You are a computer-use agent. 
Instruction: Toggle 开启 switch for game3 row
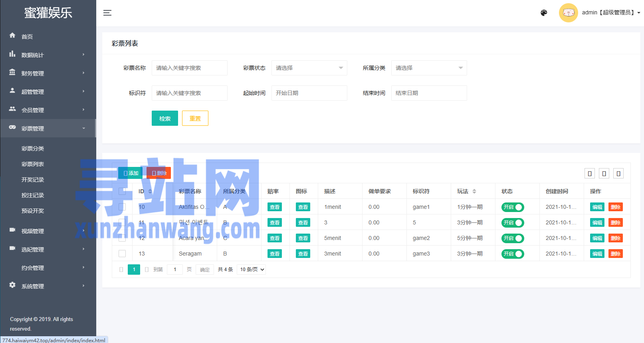pyautogui.click(x=513, y=254)
